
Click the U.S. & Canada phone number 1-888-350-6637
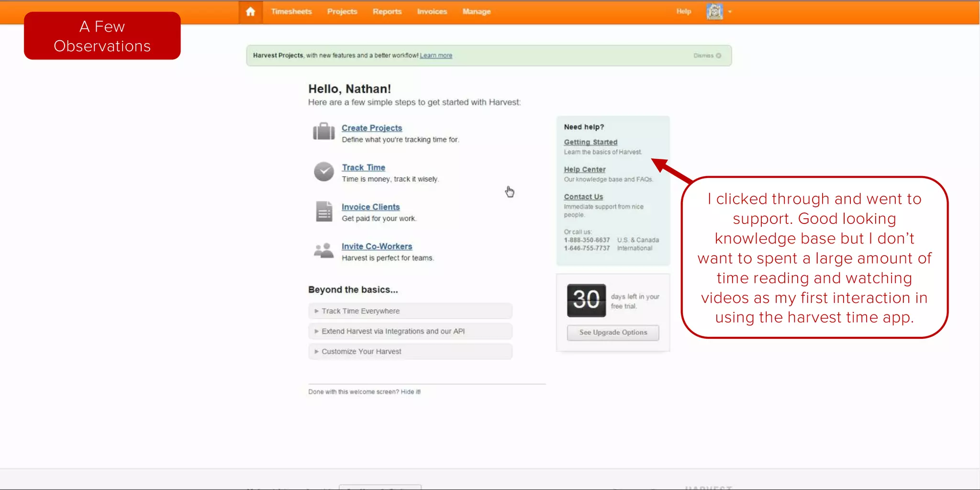coord(587,240)
